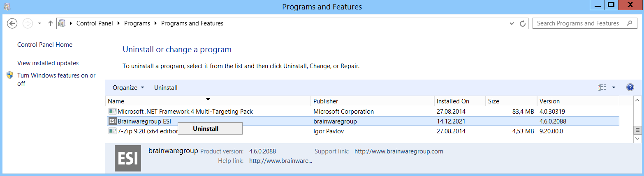Viewport: 644px width, 176px height.
Task: Sort by the Name column header
Action: [x=208, y=101]
